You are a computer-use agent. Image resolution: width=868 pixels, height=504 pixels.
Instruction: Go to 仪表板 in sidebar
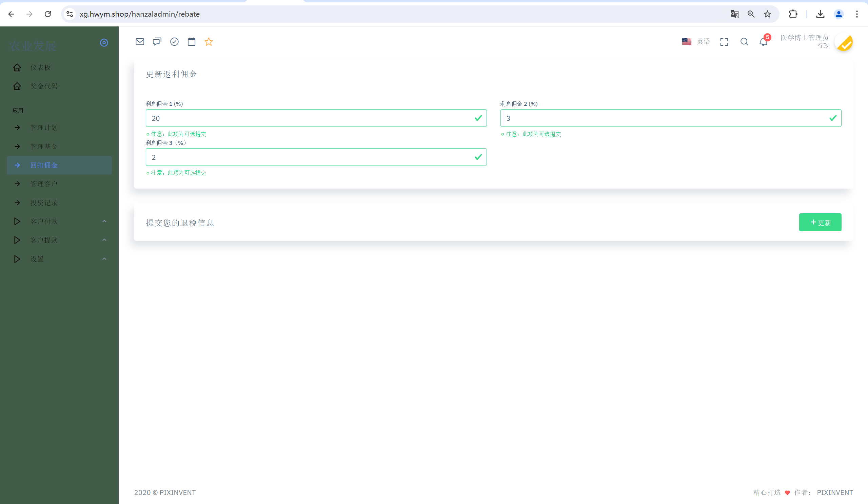pos(41,67)
